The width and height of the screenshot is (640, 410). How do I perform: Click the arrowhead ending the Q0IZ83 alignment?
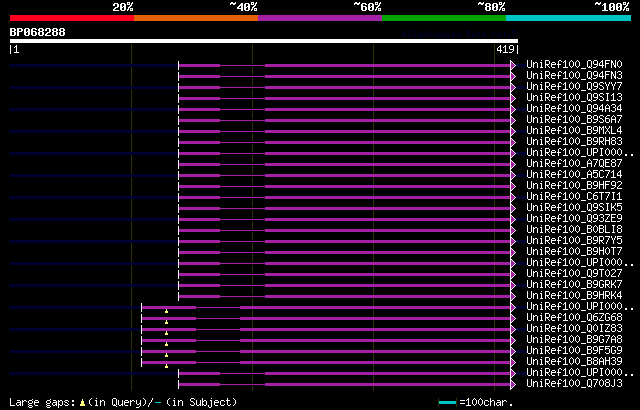click(513, 330)
